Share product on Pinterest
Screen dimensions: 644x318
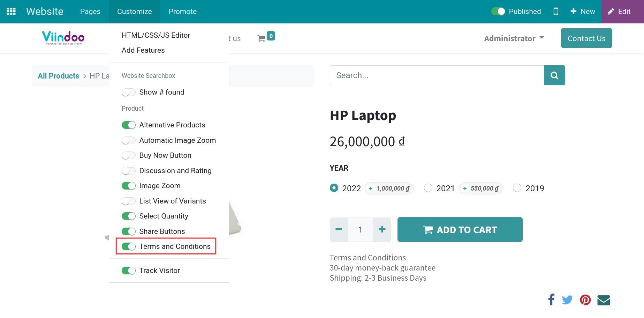pyautogui.click(x=585, y=300)
